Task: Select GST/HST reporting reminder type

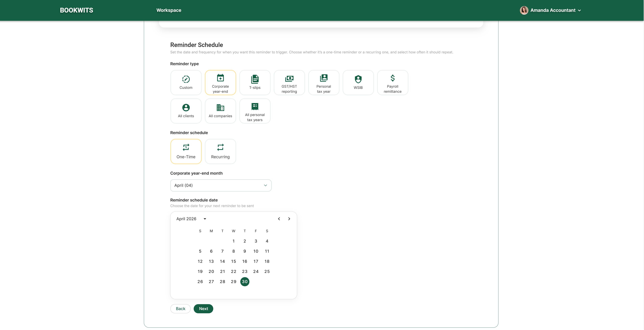Action: 289,82
